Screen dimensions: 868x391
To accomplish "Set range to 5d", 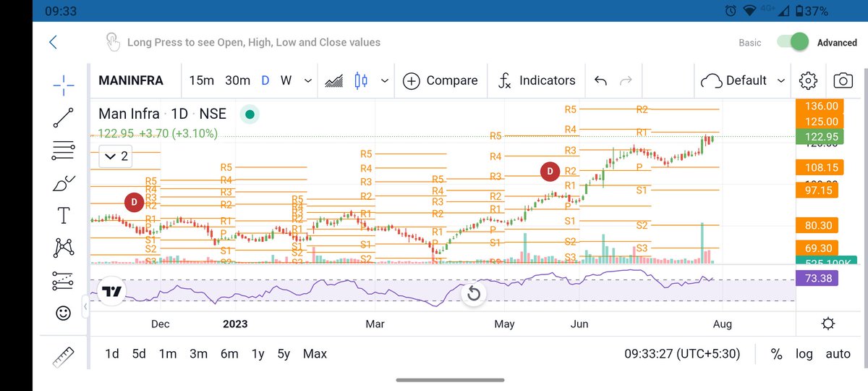I will pos(139,354).
